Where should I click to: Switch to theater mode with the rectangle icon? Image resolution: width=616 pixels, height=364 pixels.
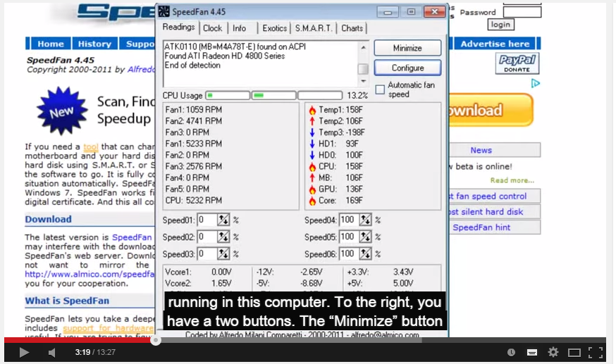click(574, 353)
